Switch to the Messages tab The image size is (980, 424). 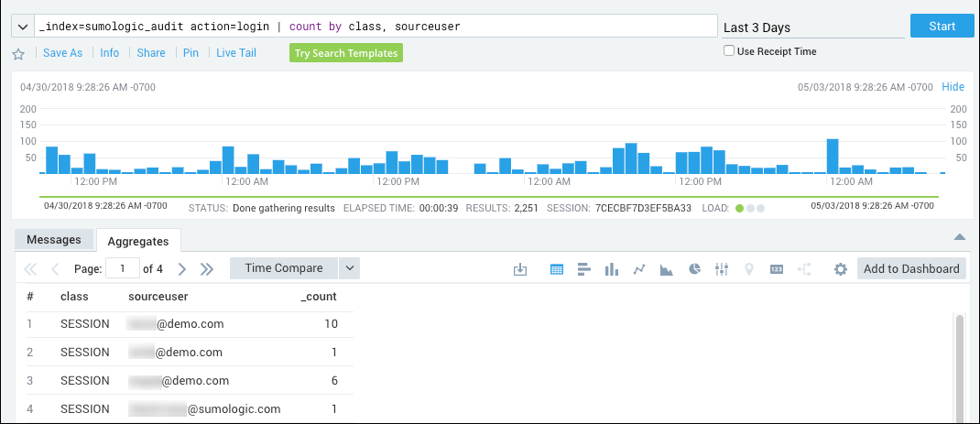[54, 240]
